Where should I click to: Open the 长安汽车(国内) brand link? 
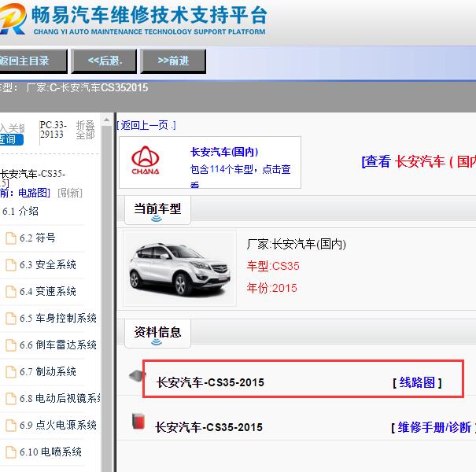click(x=224, y=152)
